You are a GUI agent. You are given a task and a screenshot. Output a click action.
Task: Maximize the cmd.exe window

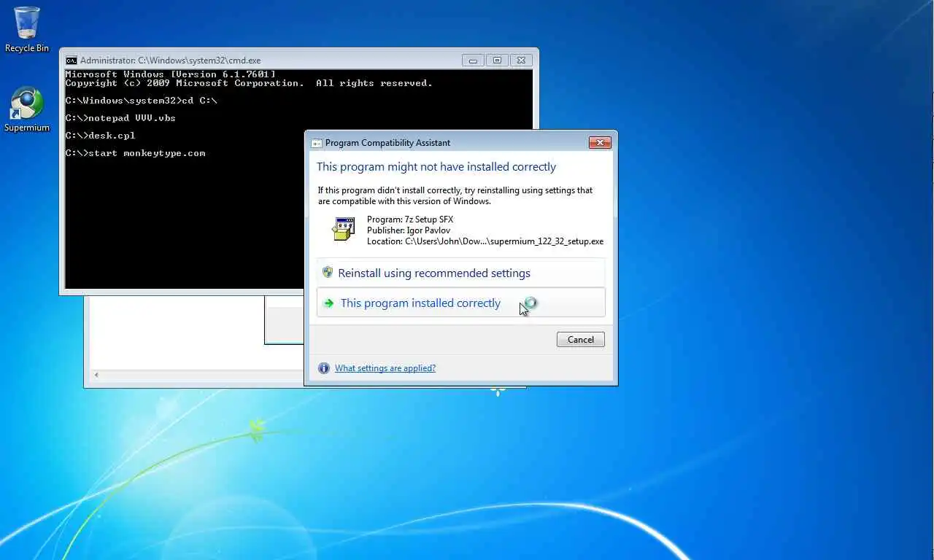(497, 61)
